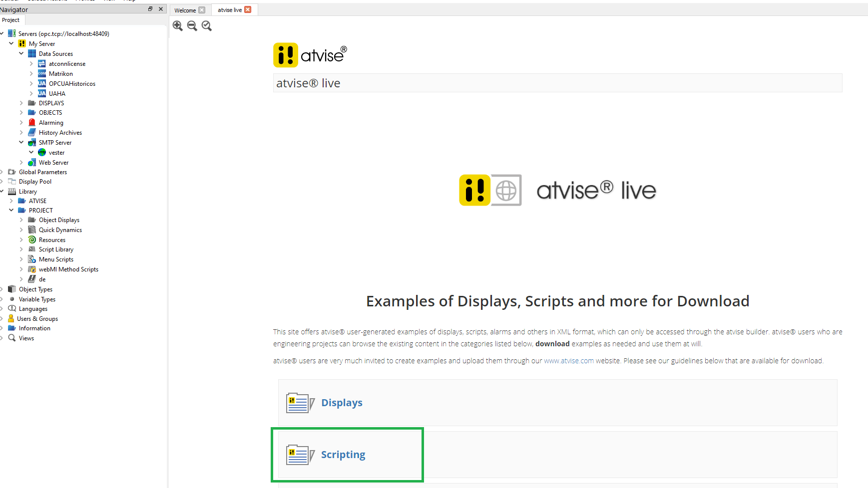This screenshot has height=488, width=868.
Task: Click the Script Library icon
Action: tap(32, 249)
